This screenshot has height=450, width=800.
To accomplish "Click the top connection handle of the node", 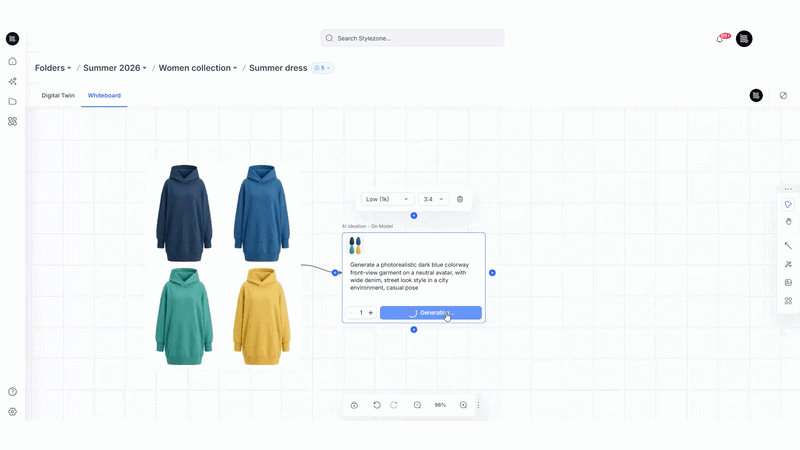I will tap(414, 216).
